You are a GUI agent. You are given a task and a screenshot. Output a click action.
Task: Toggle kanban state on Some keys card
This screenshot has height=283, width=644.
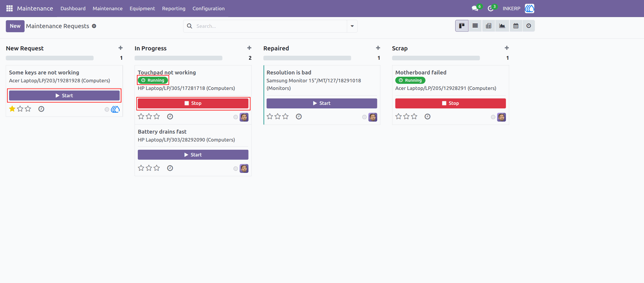point(107,109)
